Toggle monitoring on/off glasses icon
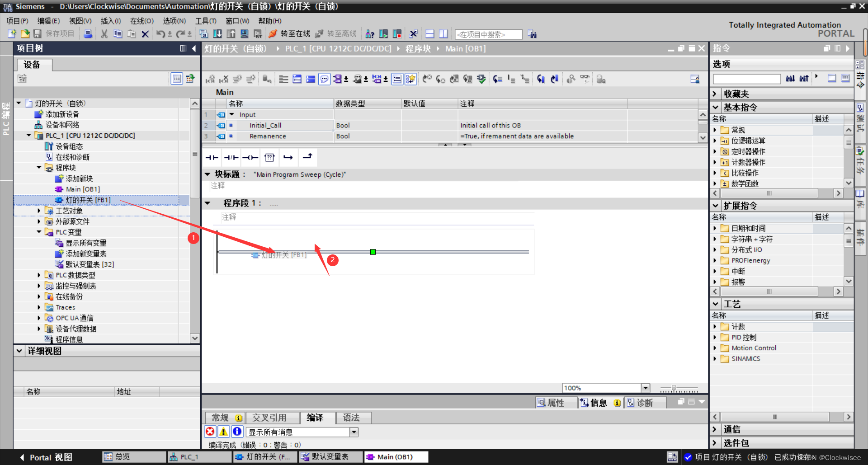Viewport: 868px width, 465px height. pos(585,79)
